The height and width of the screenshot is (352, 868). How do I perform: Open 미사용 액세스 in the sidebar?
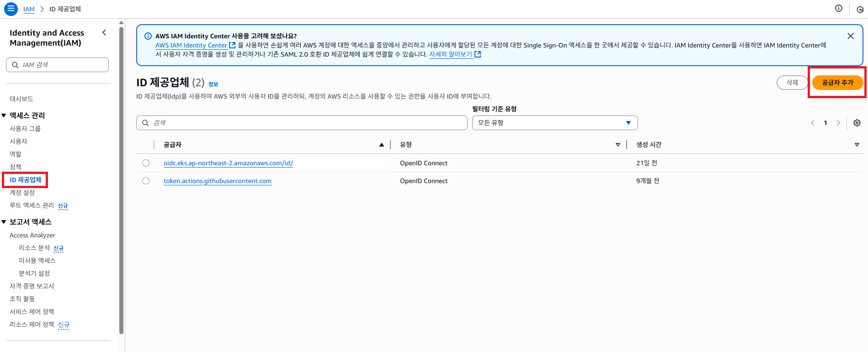[x=37, y=260]
